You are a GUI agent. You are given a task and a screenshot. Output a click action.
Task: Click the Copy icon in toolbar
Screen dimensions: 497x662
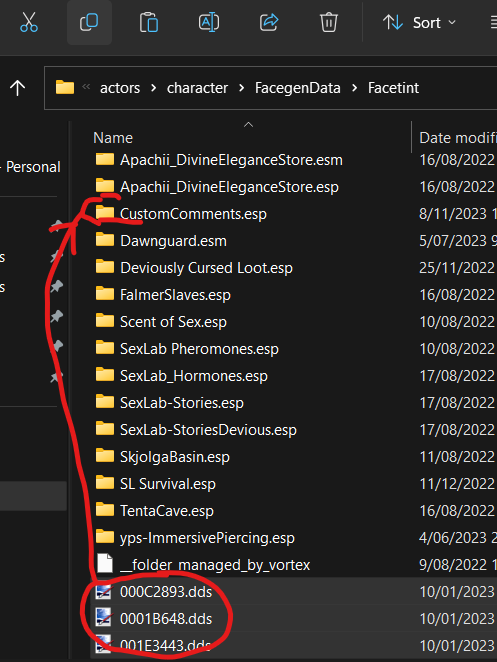pyautogui.click(x=89, y=22)
